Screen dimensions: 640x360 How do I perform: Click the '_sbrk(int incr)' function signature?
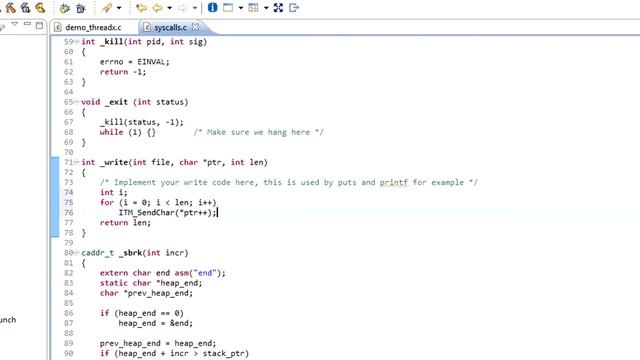(153, 253)
